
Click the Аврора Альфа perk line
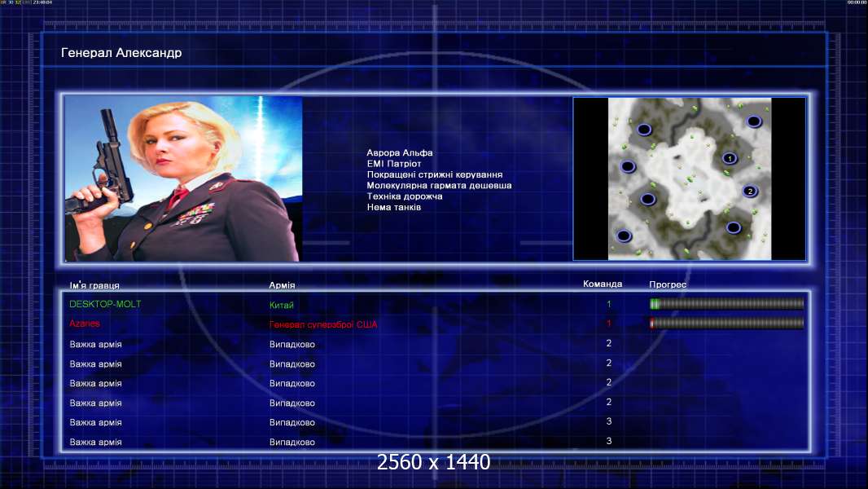[x=400, y=153]
